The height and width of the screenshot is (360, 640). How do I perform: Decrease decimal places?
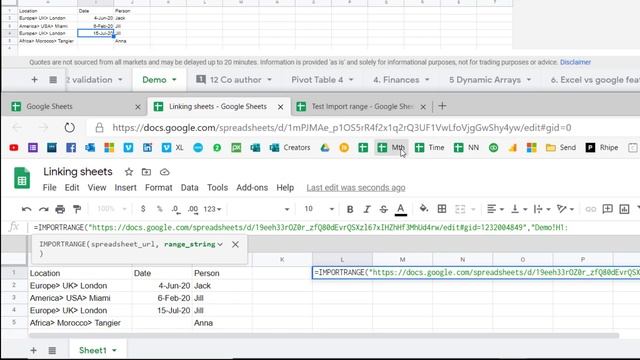pos(176,209)
